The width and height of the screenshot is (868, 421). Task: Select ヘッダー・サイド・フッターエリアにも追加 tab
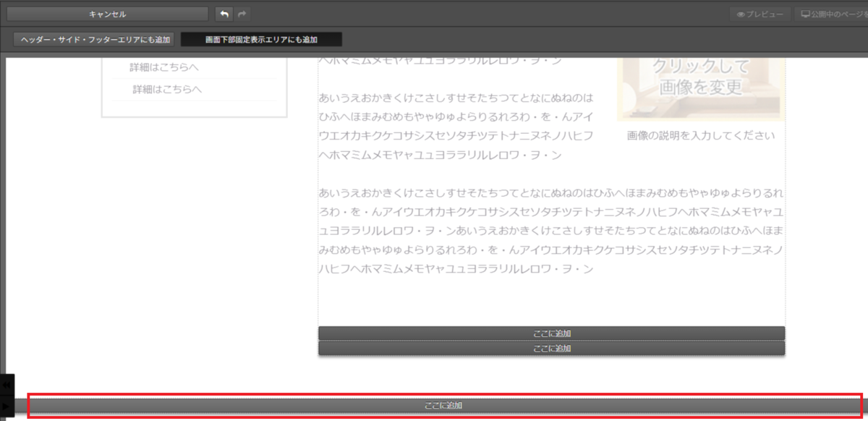95,40
